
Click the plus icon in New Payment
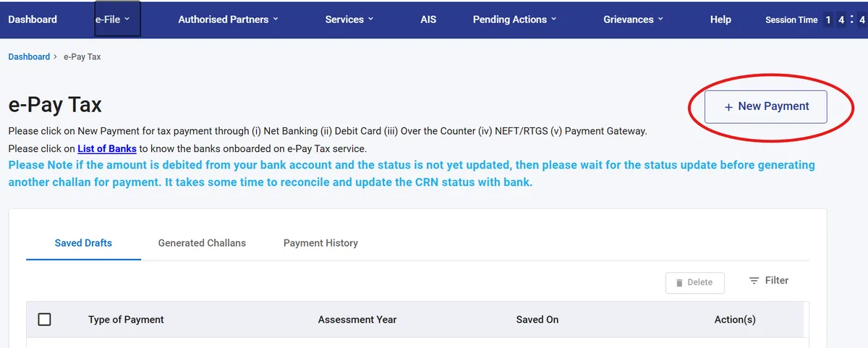tap(728, 107)
